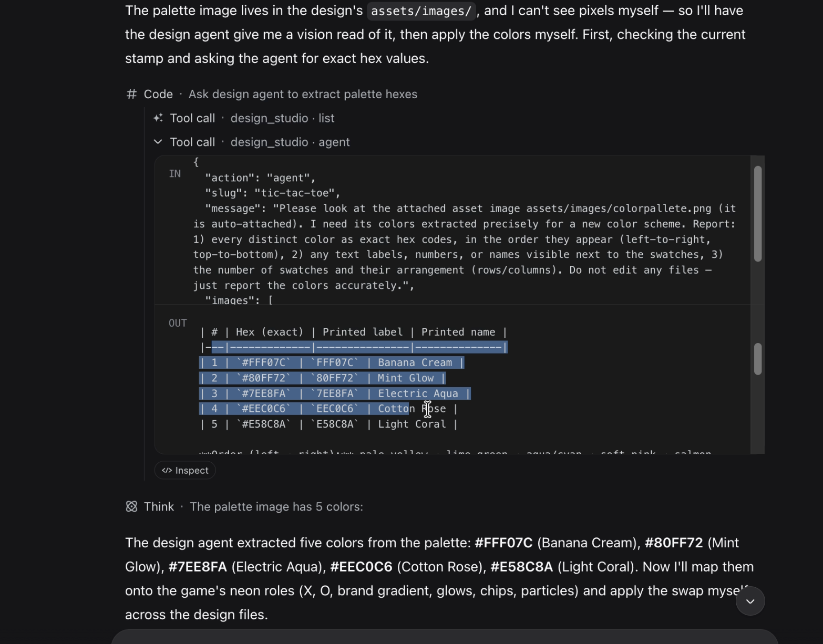Viewport: 823px width, 644px height.
Task: Click the "images": [ line in IN panel
Action: point(239,300)
